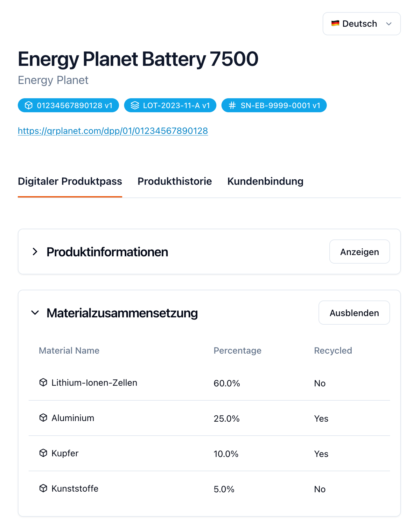420x525 pixels.
Task: Show Produktinformationen using the Anzeigen button
Action: (x=359, y=252)
